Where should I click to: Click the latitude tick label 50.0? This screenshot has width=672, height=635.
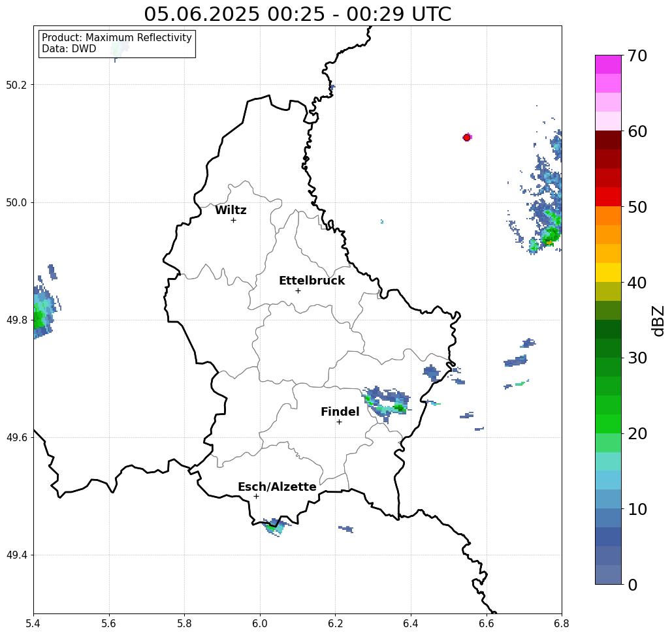pyautogui.click(x=16, y=202)
